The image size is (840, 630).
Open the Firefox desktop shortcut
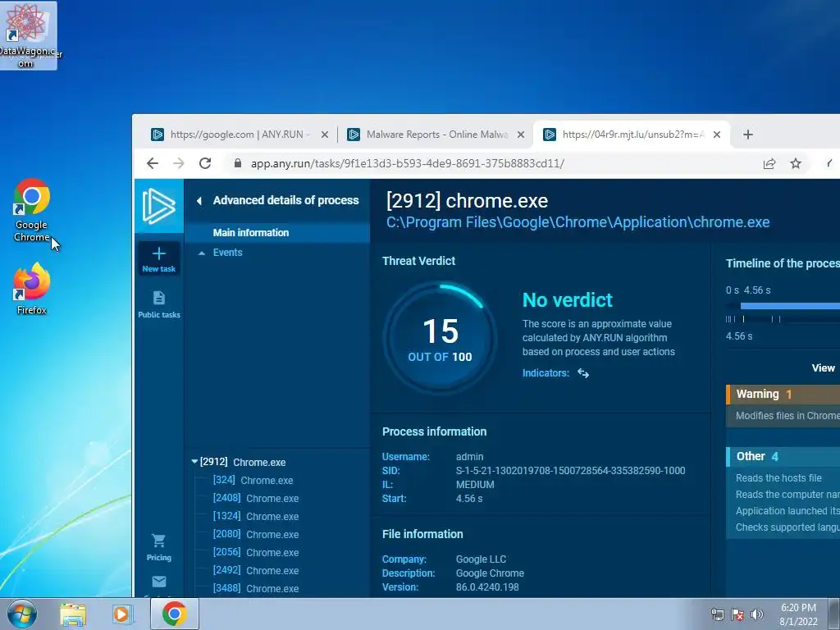click(x=32, y=289)
